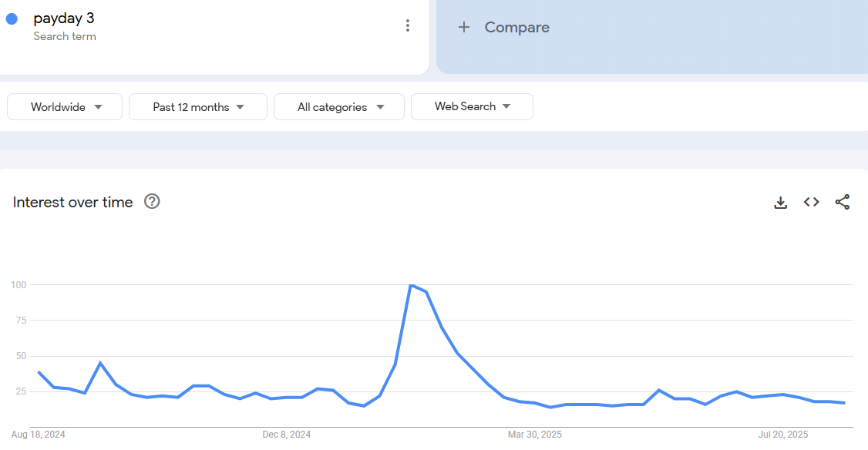Screen dimensions: 868x450
Task: Expand the All categories dropdown
Action: (x=339, y=107)
